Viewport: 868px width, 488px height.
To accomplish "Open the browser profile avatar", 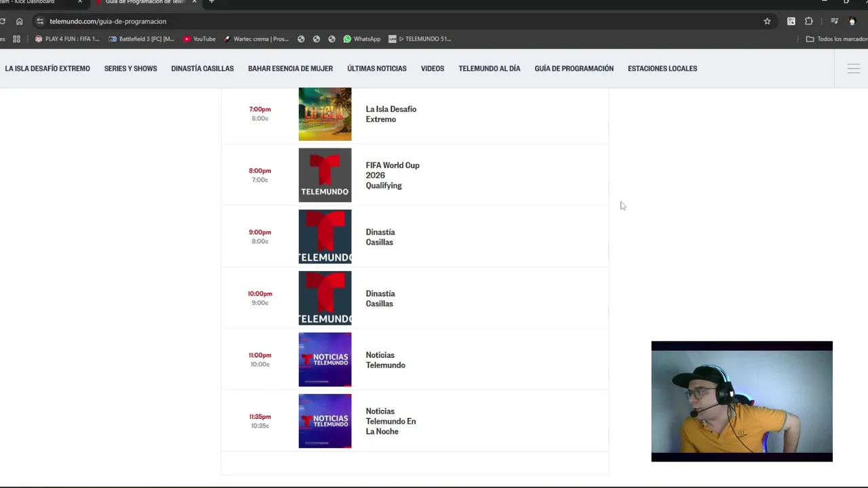I will pos(852,21).
